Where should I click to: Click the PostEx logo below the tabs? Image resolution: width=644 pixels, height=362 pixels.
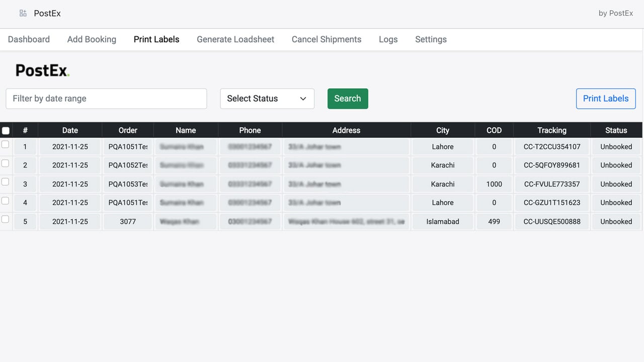click(x=43, y=70)
